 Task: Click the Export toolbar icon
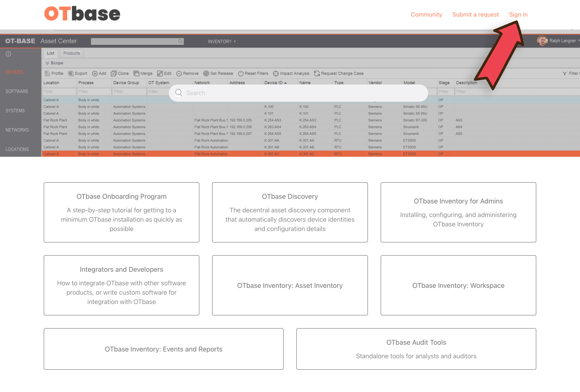(x=71, y=73)
